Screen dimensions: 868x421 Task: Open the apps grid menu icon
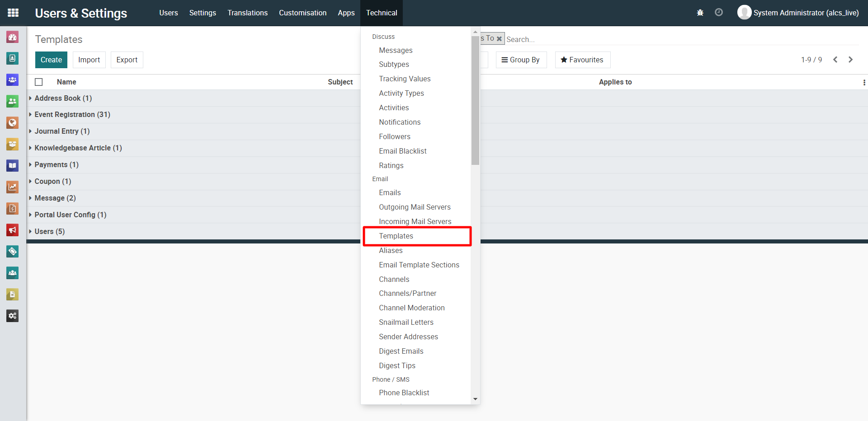point(13,13)
